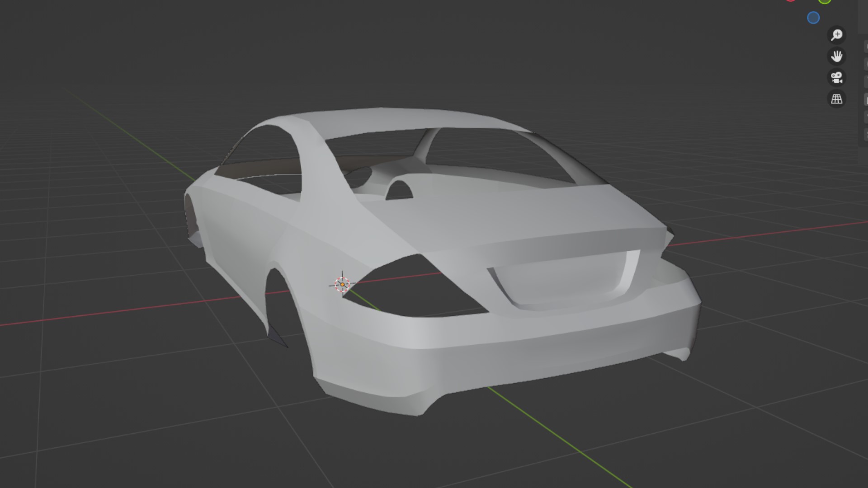Screen dimensions: 868x488
Task: Switch perspective/orthographic with the grid icon
Action: (836, 99)
